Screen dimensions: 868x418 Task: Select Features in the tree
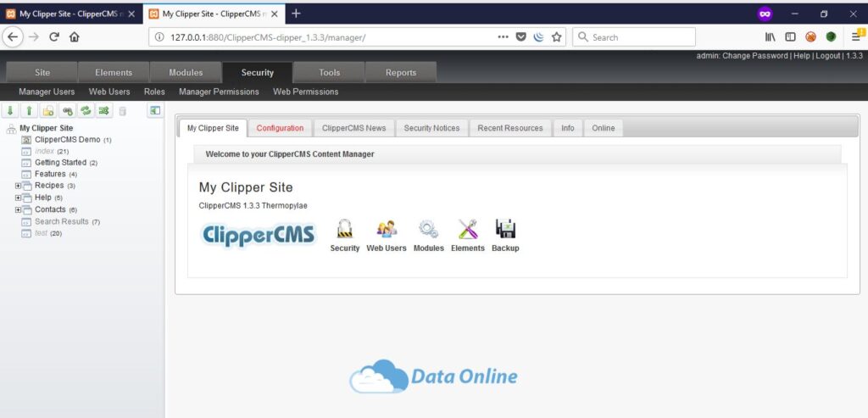50,175
